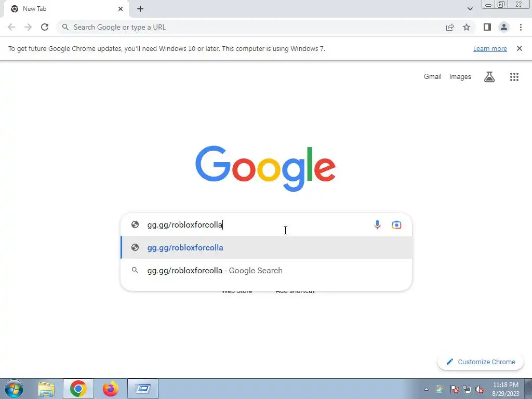Open the Windows Start menu
The height and width of the screenshot is (399, 532).
click(14, 389)
